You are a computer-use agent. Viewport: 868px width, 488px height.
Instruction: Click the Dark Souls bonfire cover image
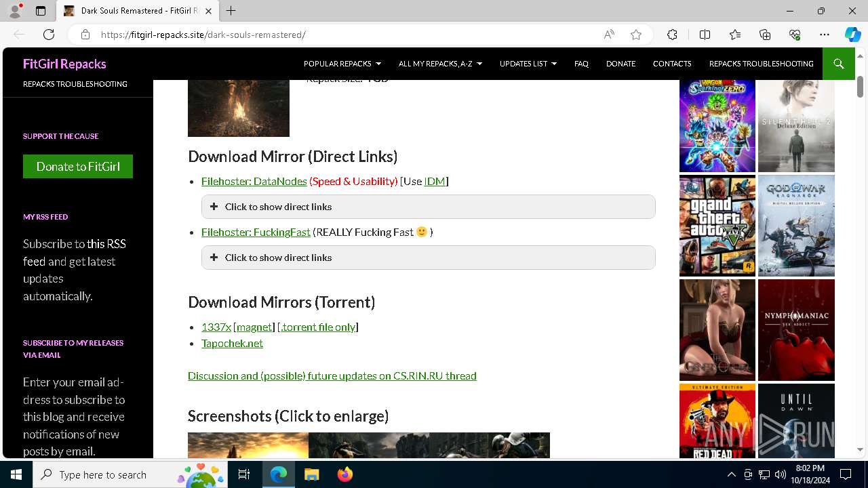point(239,108)
